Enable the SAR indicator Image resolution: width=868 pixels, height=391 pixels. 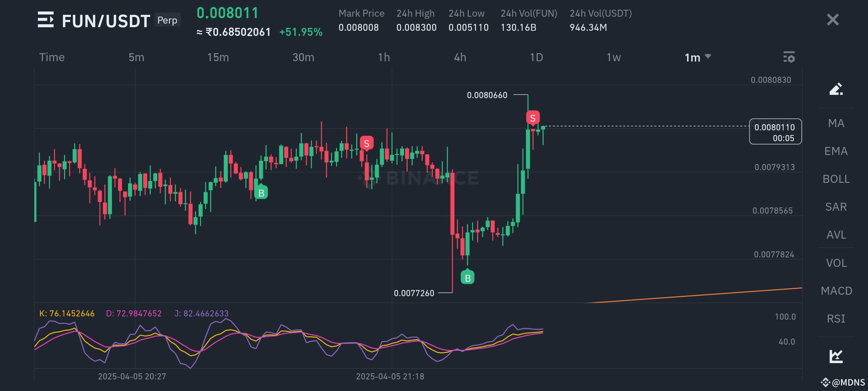pos(836,207)
